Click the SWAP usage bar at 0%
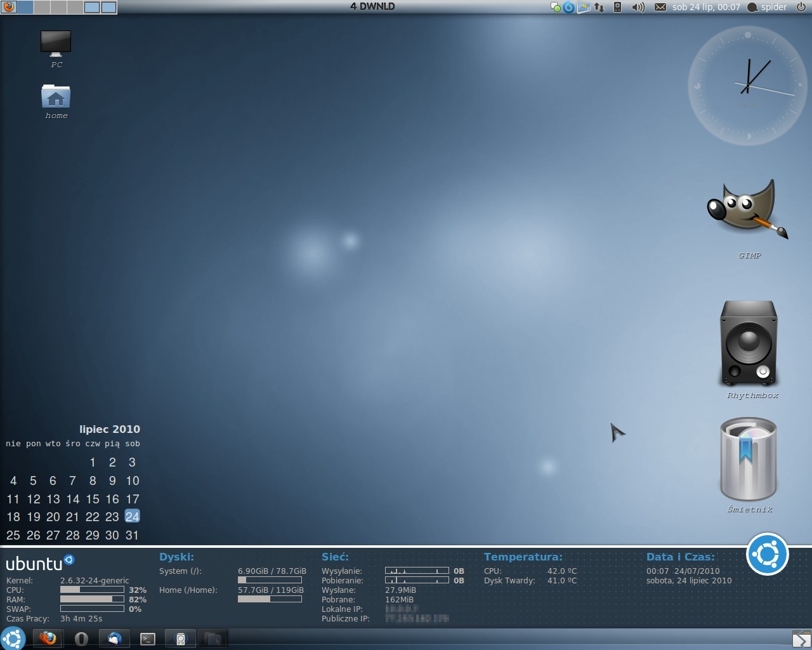 [x=92, y=609]
